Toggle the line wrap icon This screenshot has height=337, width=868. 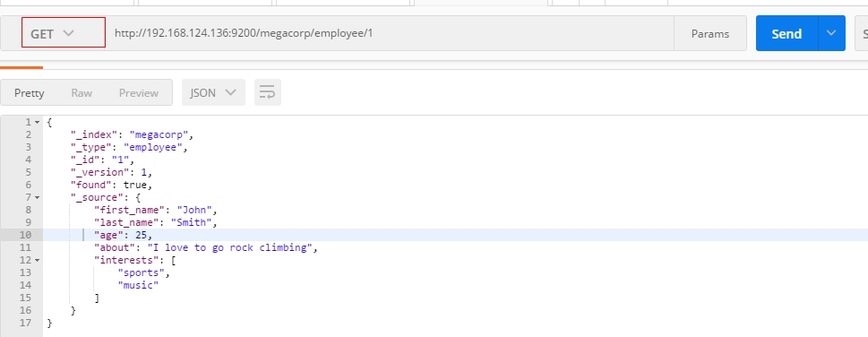click(x=268, y=92)
